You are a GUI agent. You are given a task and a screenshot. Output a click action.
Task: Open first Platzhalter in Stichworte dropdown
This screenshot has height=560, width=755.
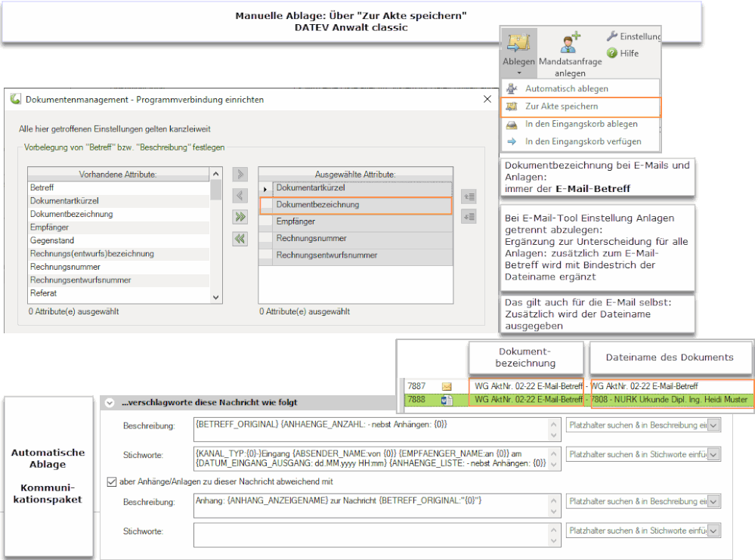click(713, 454)
